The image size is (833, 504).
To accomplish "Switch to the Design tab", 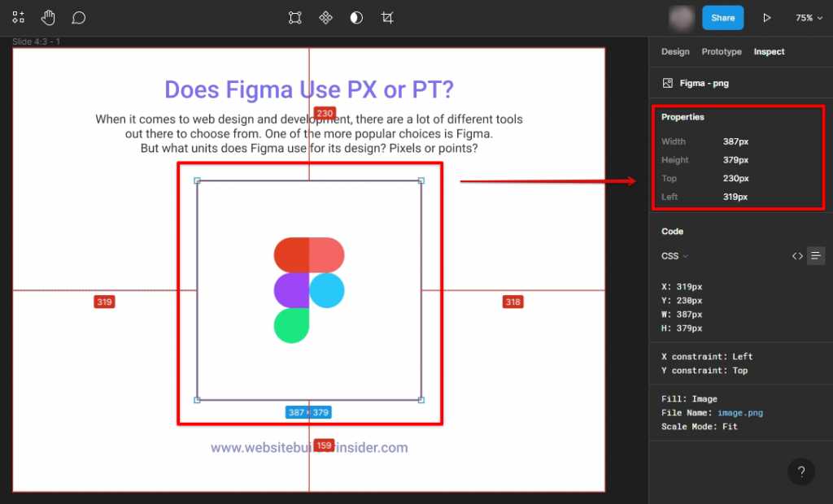I will pos(675,52).
